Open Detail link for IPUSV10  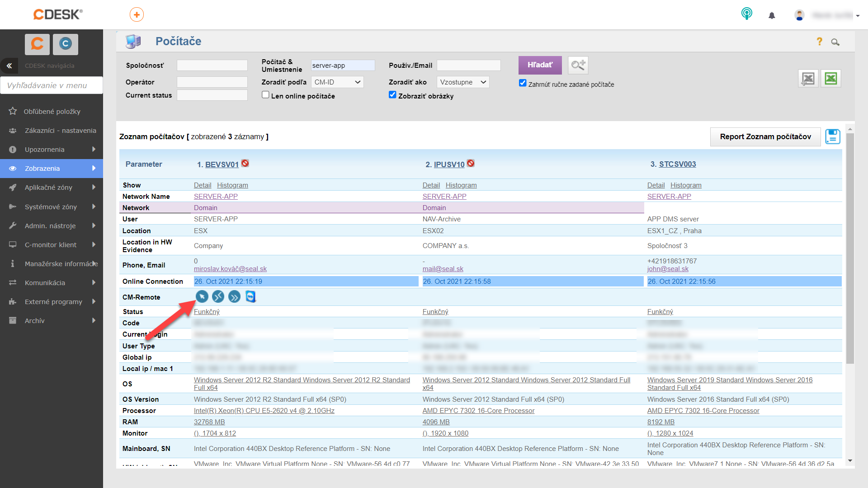(x=431, y=185)
